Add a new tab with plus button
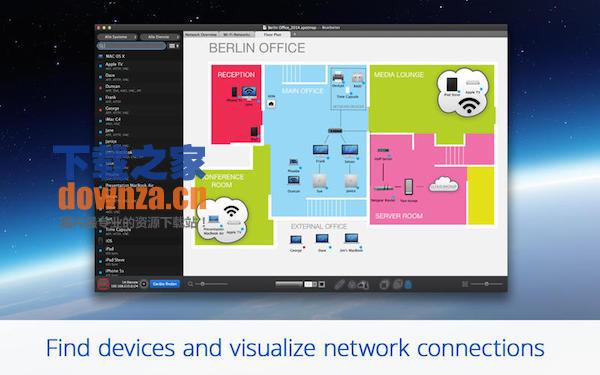 (x=294, y=34)
